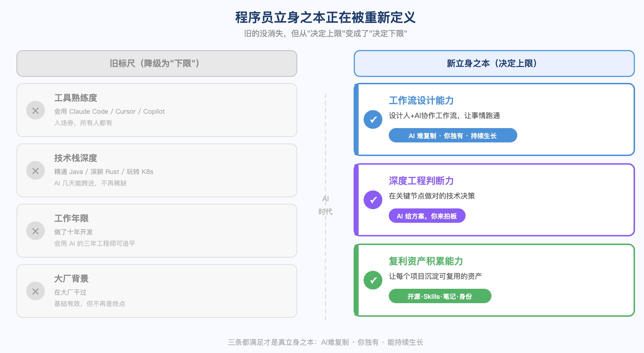
Task: Click the green pill 开源·Skills·笔记·身份
Action: coord(440,296)
